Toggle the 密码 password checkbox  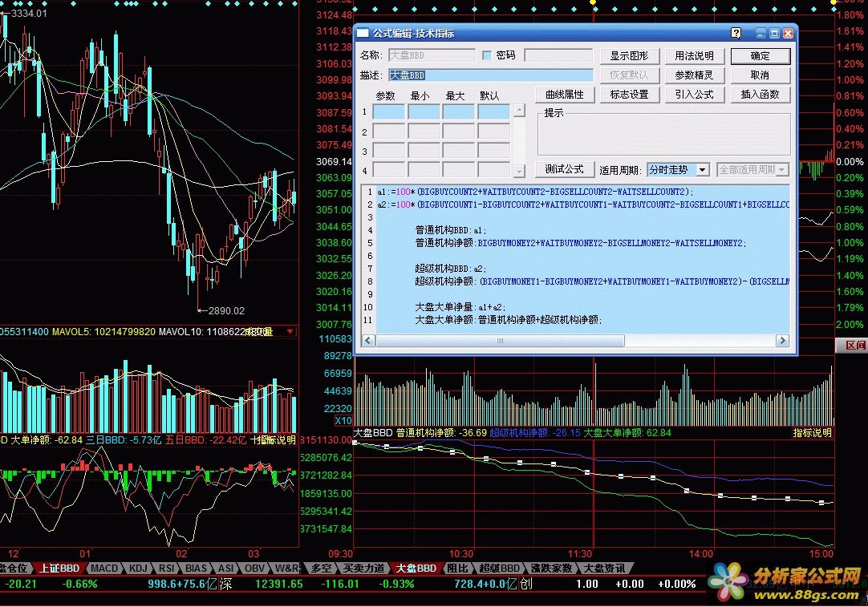(x=487, y=55)
